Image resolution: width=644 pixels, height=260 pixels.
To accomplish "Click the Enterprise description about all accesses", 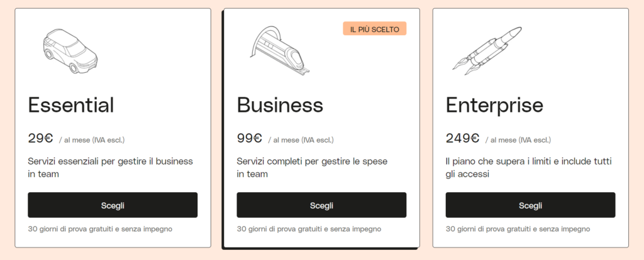I will click(x=528, y=167).
